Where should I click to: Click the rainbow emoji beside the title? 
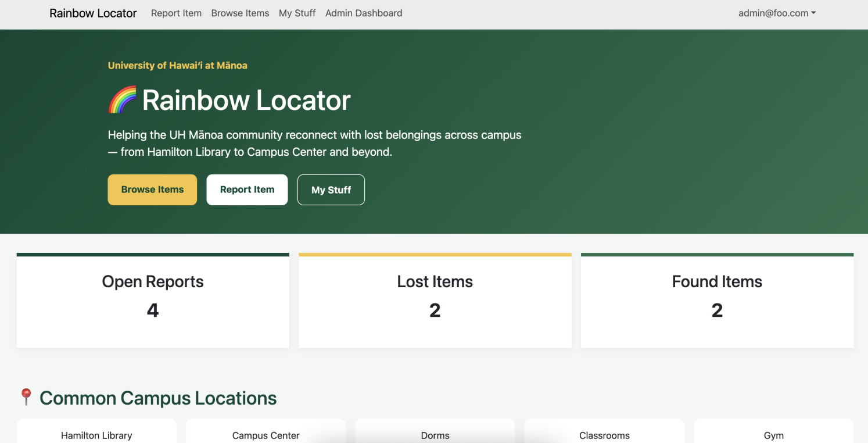coord(122,100)
